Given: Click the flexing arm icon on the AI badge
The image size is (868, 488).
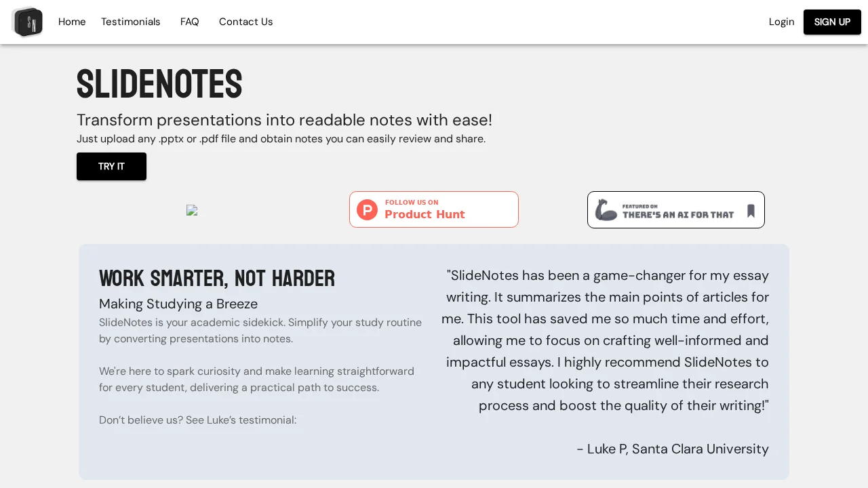Looking at the screenshot, I should tap(608, 209).
